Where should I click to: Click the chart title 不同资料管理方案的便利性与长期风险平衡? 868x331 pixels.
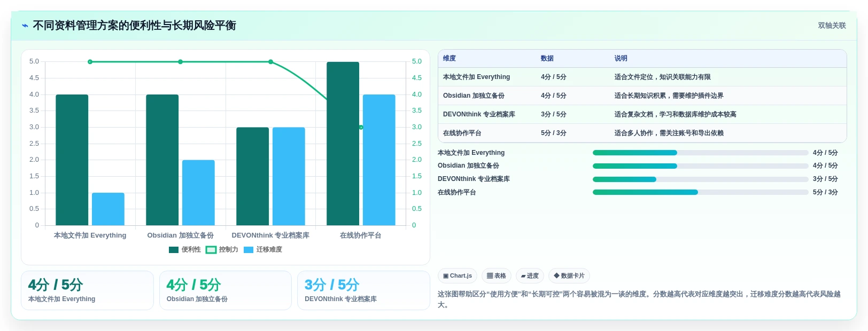coord(135,26)
